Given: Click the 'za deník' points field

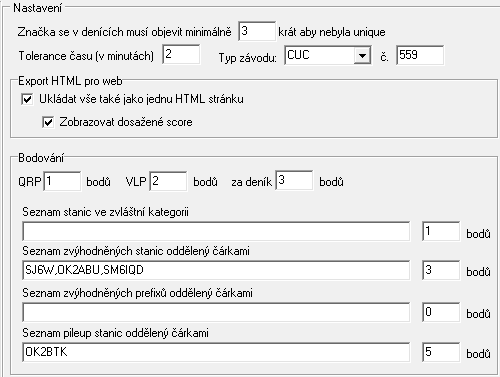Looking at the screenshot, I should click(294, 181).
